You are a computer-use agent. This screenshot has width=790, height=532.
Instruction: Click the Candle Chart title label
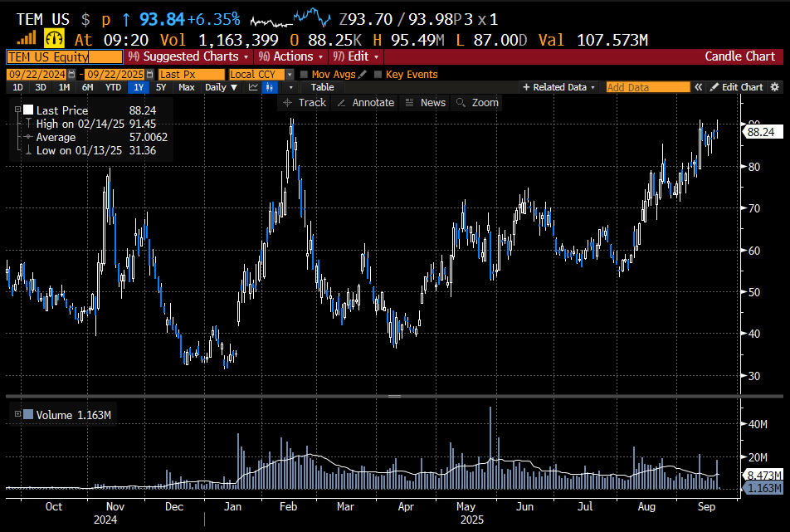click(x=739, y=56)
